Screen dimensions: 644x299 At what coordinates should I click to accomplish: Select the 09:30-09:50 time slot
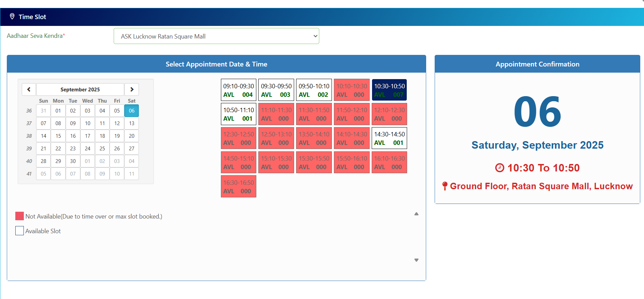point(276,90)
